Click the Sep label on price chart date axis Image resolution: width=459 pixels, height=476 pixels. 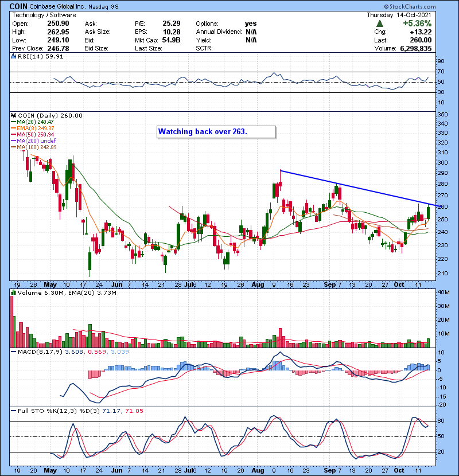[x=329, y=285]
